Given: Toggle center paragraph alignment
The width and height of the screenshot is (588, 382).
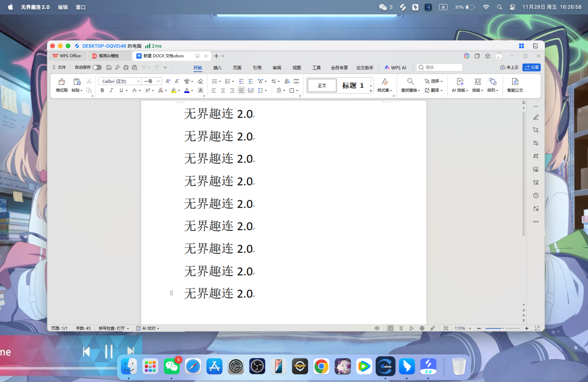Looking at the screenshot, I should pyautogui.click(x=223, y=91).
